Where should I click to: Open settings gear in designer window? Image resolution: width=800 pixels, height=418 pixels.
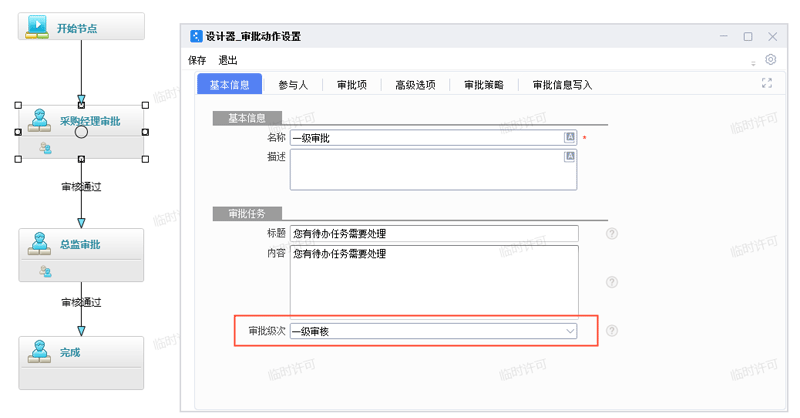pyautogui.click(x=770, y=60)
